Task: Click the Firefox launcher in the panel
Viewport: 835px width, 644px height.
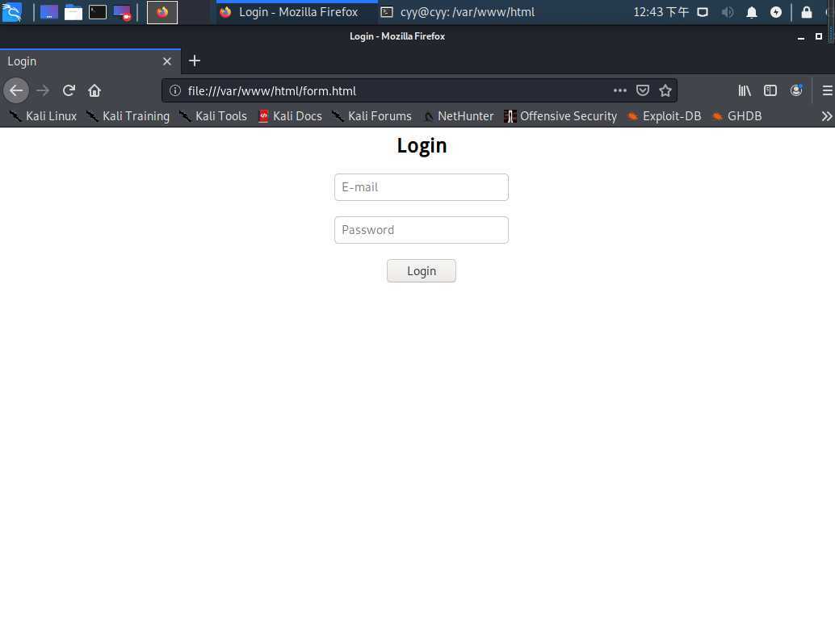Action: (x=162, y=12)
